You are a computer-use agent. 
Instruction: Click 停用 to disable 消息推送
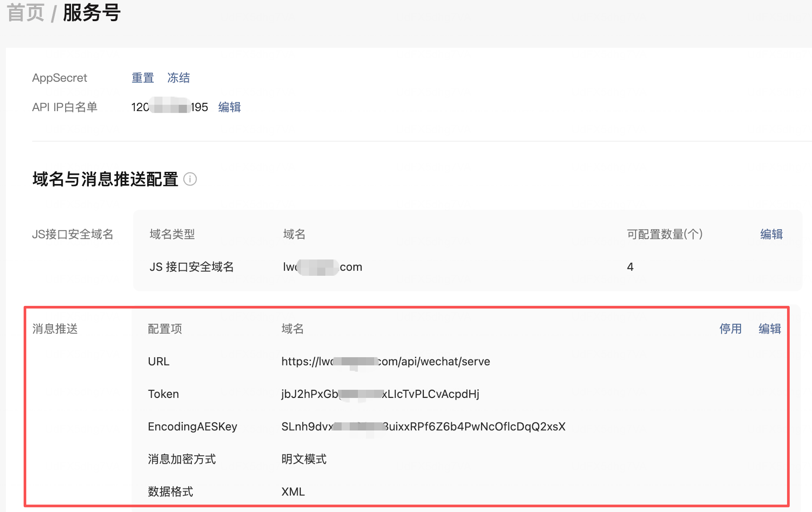(x=730, y=329)
